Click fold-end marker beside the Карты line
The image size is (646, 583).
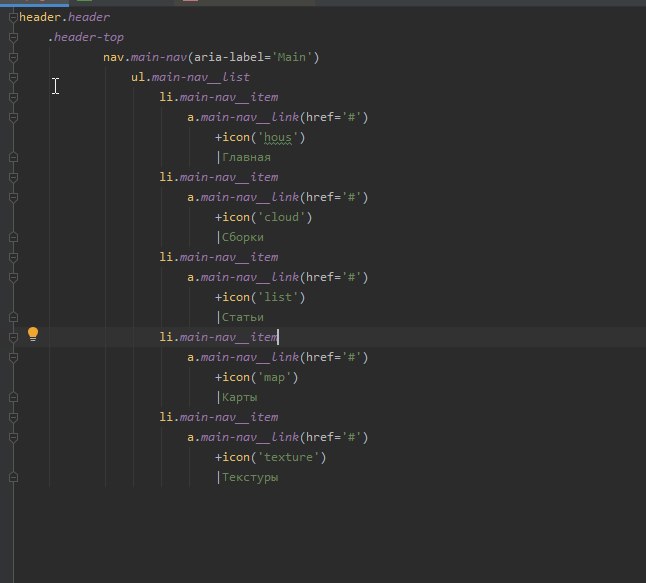point(13,398)
